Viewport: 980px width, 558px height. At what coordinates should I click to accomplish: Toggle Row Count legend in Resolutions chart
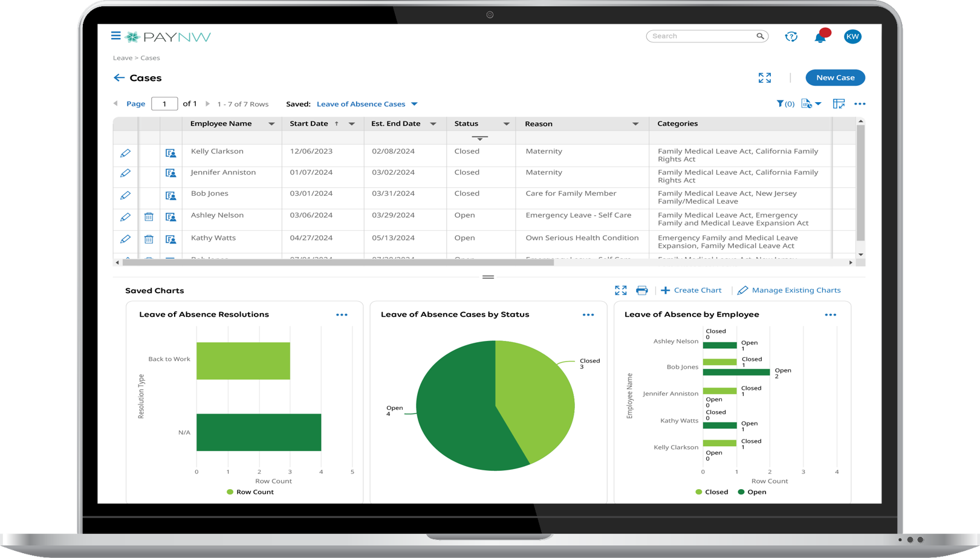(250, 492)
